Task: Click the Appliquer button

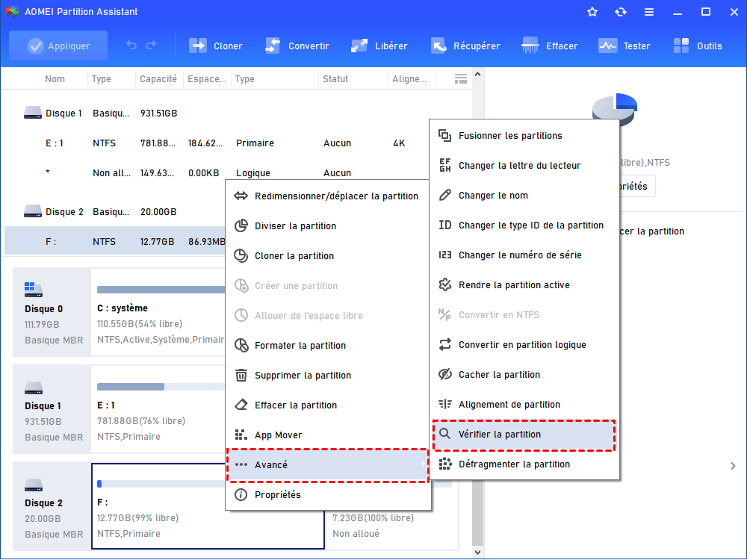Action: coord(58,46)
